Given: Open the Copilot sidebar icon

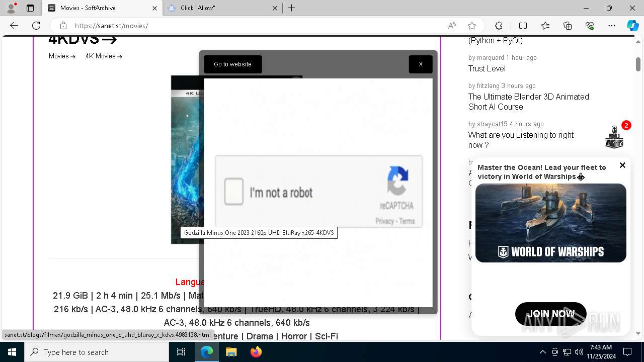Looking at the screenshot, I should coord(632,26).
